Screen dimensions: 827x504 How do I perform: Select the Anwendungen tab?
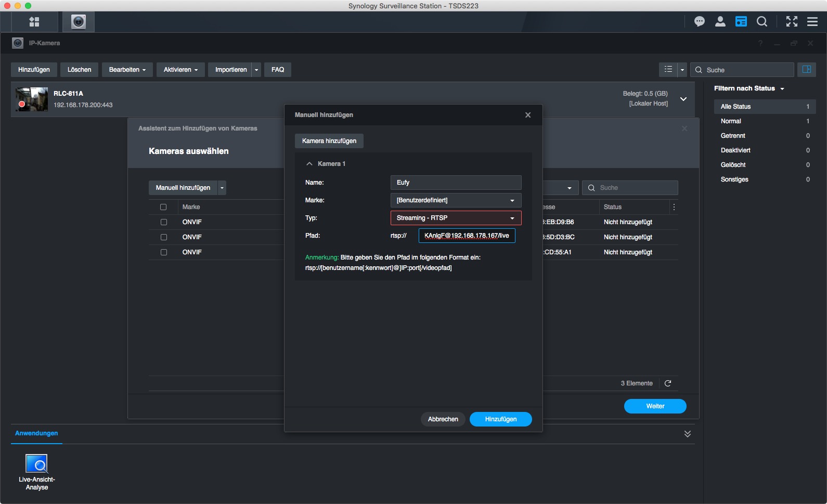tap(36, 433)
